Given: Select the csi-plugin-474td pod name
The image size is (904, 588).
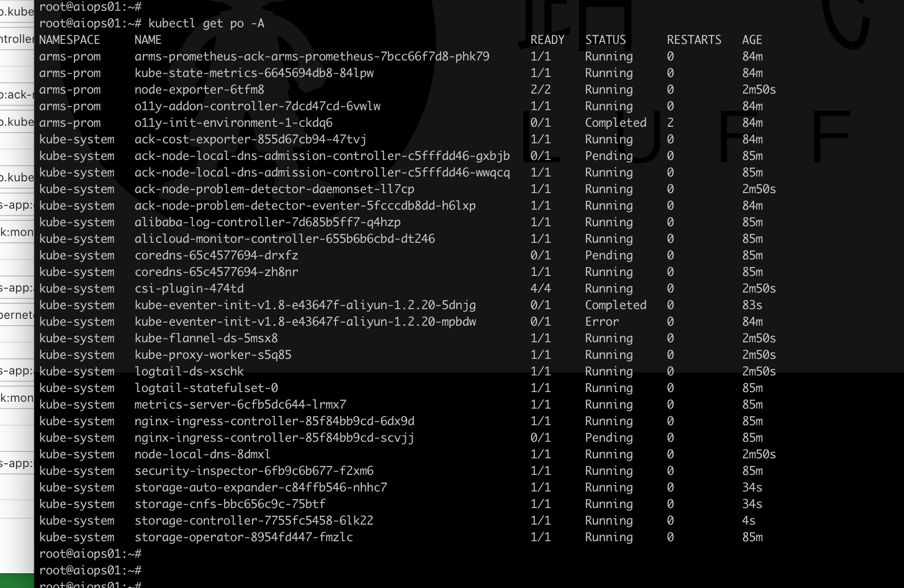Looking at the screenshot, I should [x=189, y=289].
